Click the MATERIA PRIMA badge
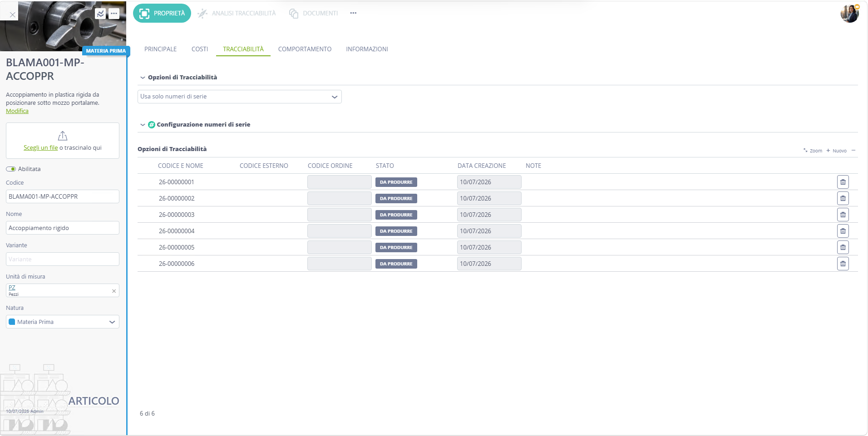Image resolution: width=868 pixels, height=436 pixels. point(106,51)
